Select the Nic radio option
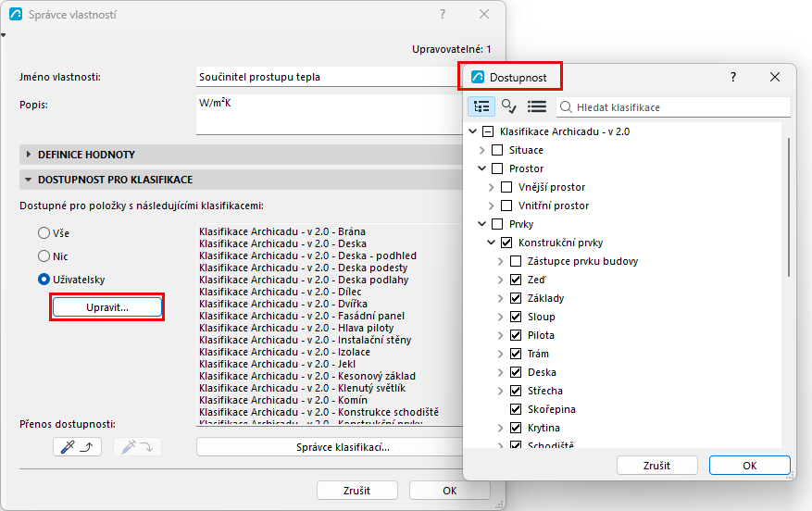This screenshot has height=511, width=812. coord(44,256)
